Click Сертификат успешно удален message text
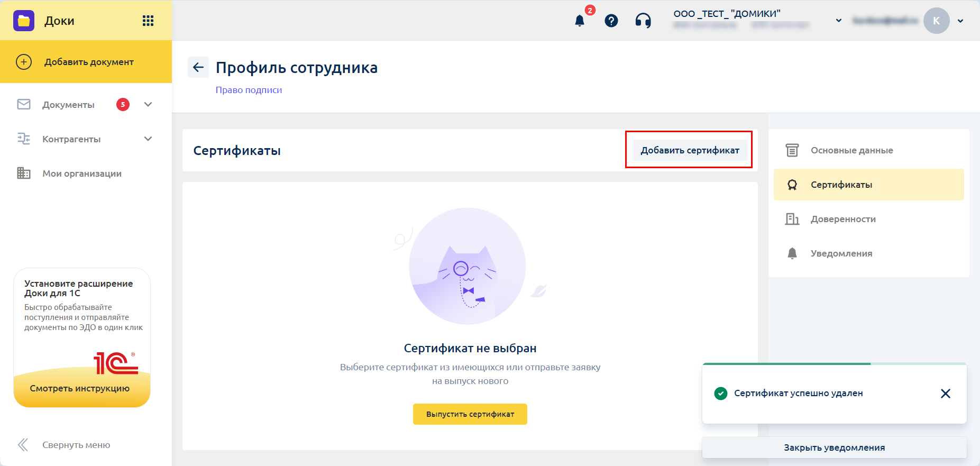This screenshot has width=980, height=466. click(x=799, y=393)
